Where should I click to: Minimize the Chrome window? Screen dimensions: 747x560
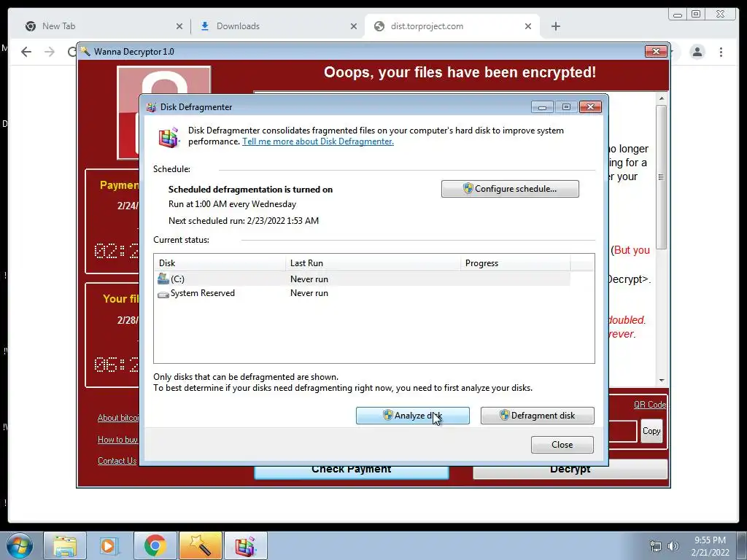678,15
